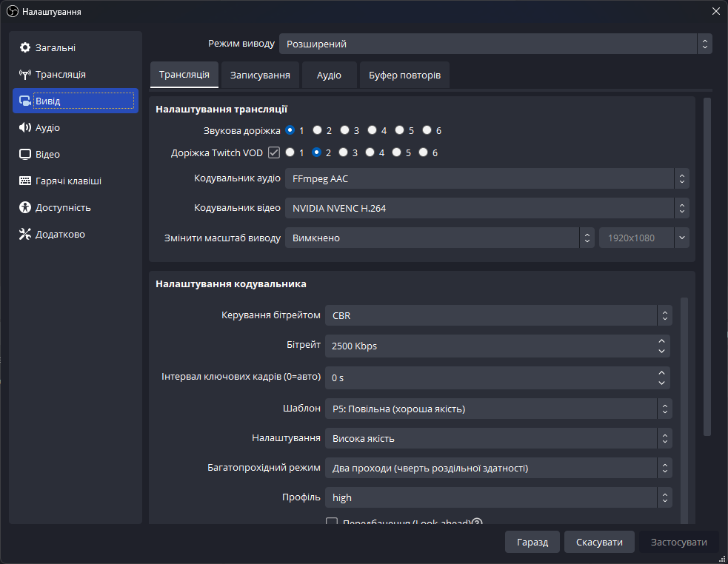Click the monitor icon next to Відео

tap(25, 155)
